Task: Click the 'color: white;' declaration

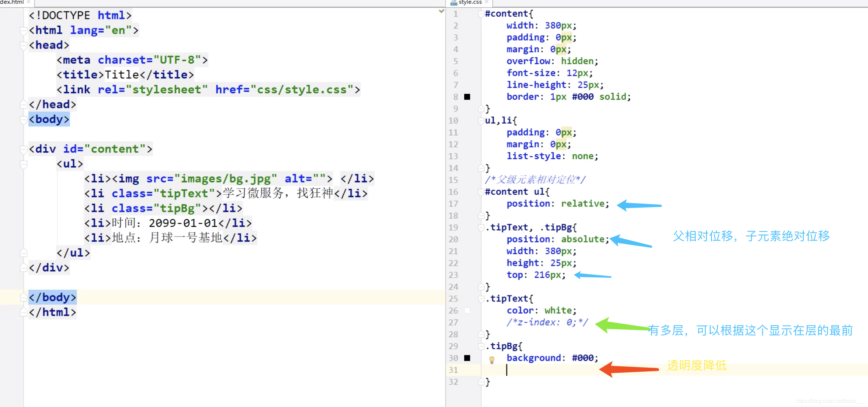Action: tap(542, 310)
